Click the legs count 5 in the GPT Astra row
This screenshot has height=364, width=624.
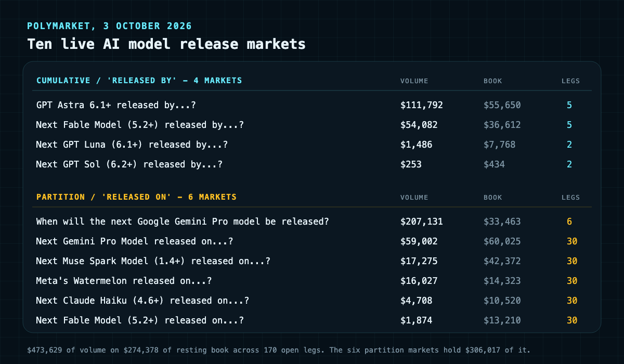pos(569,105)
